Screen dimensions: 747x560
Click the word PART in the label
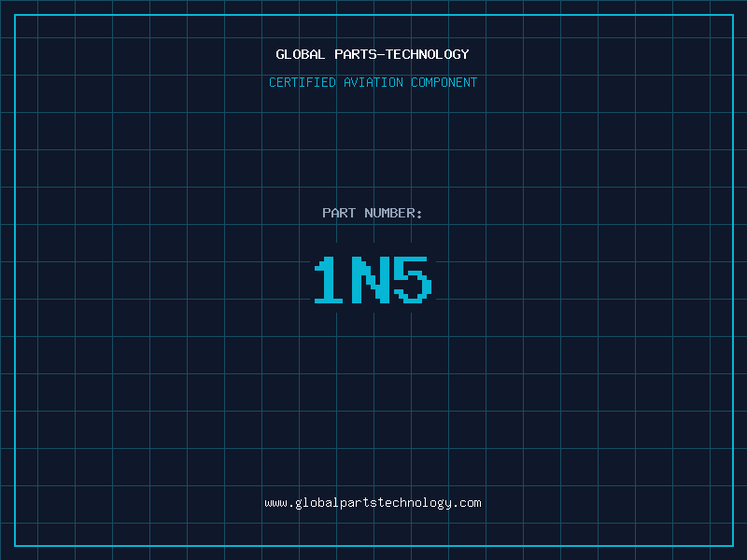pyautogui.click(x=339, y=214)
